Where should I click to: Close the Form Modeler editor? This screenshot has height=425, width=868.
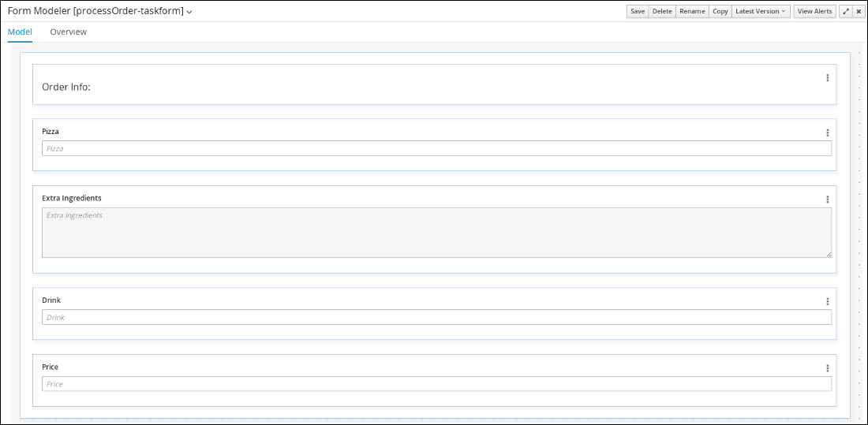[858, 11]
